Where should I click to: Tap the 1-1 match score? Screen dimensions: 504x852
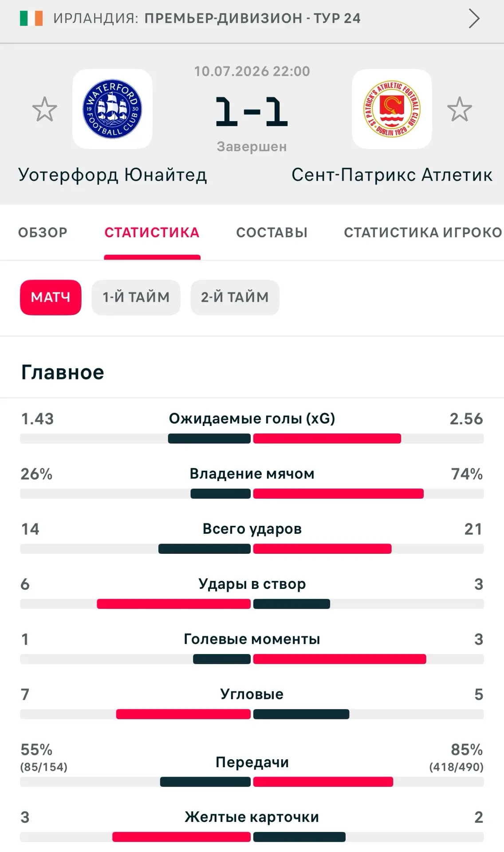click(252, 111)
